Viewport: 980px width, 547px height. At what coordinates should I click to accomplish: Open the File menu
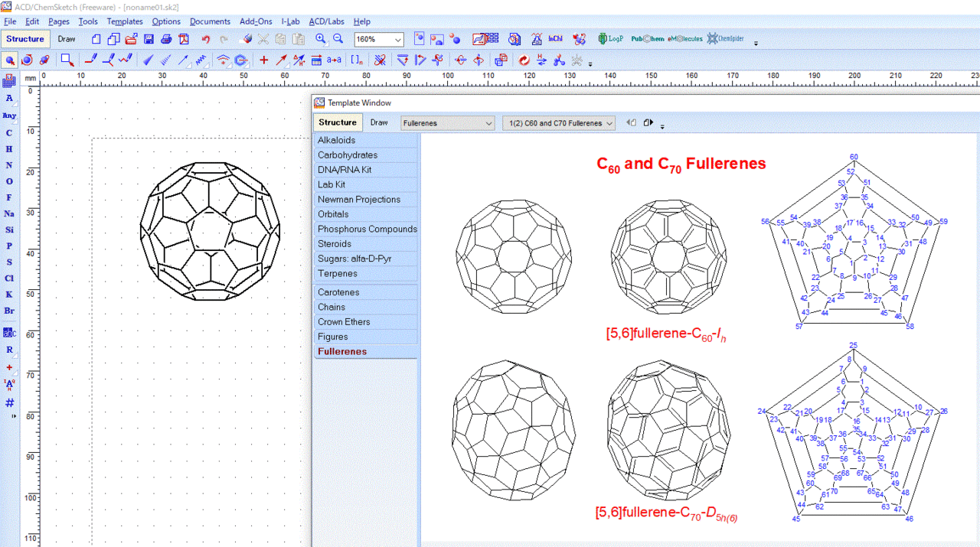(x=10, y=21)
